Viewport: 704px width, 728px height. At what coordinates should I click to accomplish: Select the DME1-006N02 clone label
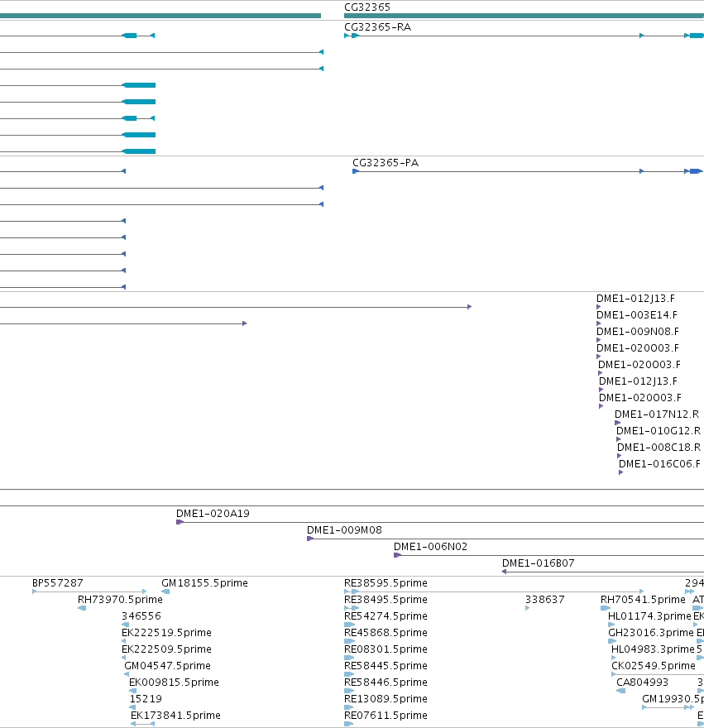coord(430,547)
